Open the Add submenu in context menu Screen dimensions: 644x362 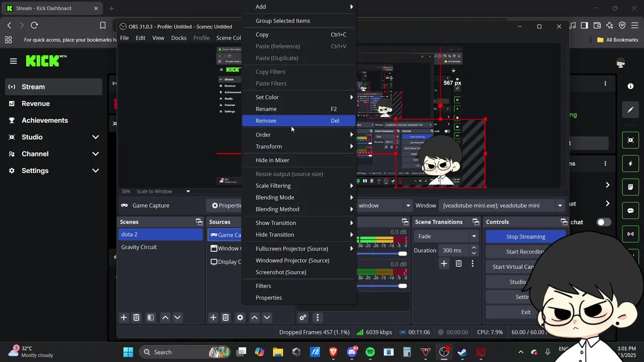(299, 7)
